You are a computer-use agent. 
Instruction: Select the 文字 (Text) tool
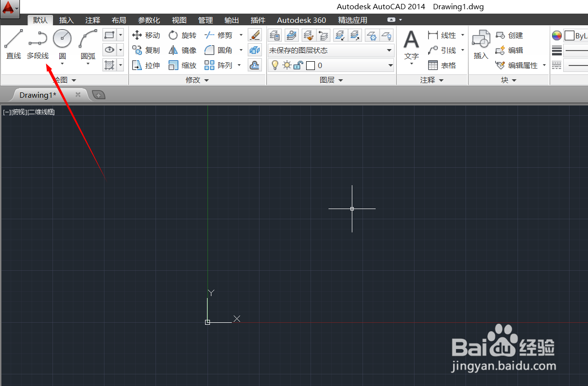(411, 47)
